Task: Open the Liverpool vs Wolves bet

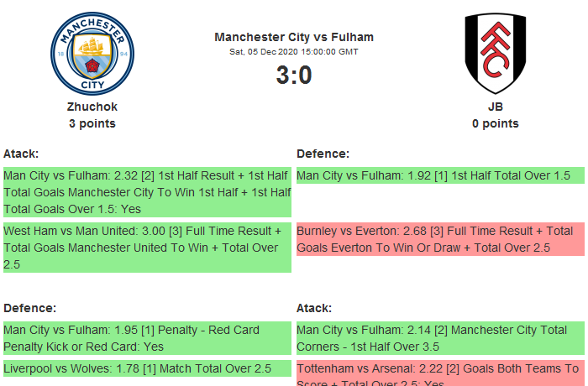Action: pos(147,368)
